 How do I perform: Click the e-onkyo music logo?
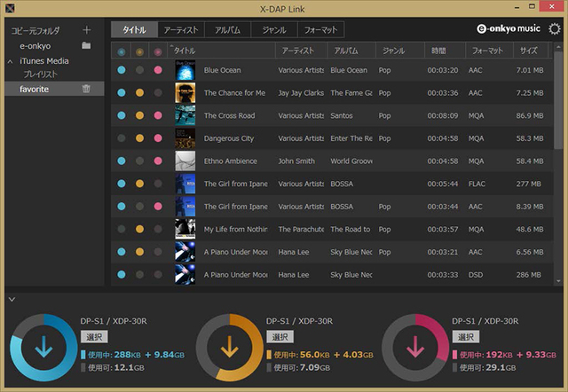coord(506,29)
